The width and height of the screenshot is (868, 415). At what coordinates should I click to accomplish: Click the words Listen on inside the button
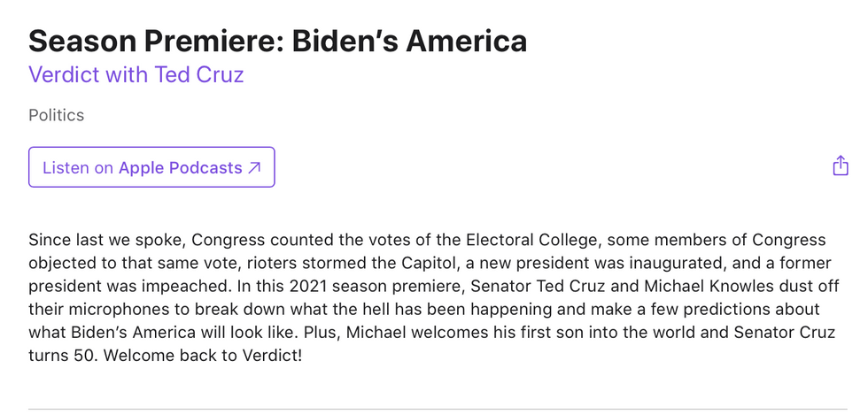pyautogui.click(x=78, y=167)
